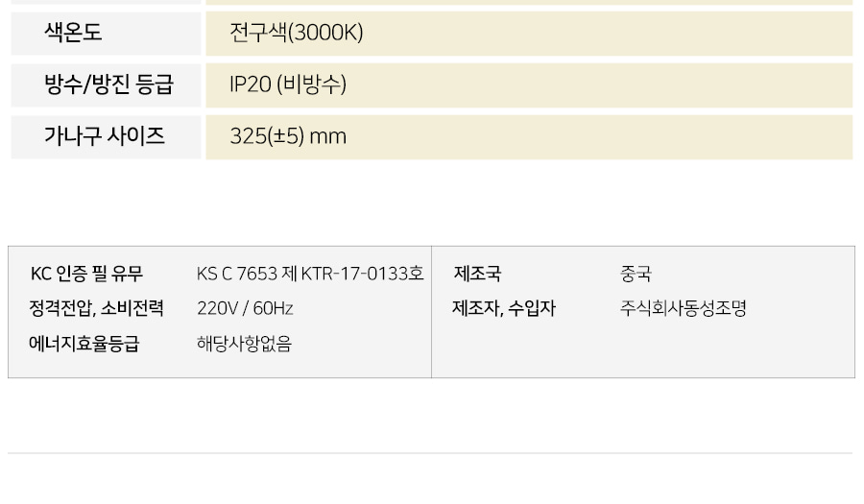Image resolution: width=864 pixels, height=504 pixels.
Task: Click the 색온도 label cell
Action: point(106,33)
